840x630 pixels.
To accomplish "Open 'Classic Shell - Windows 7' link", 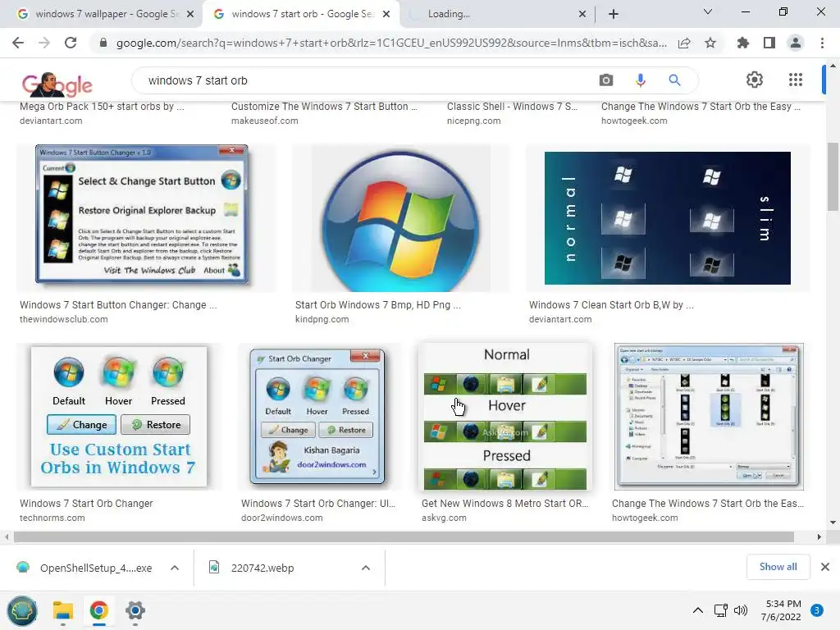I will pos(512,107).
